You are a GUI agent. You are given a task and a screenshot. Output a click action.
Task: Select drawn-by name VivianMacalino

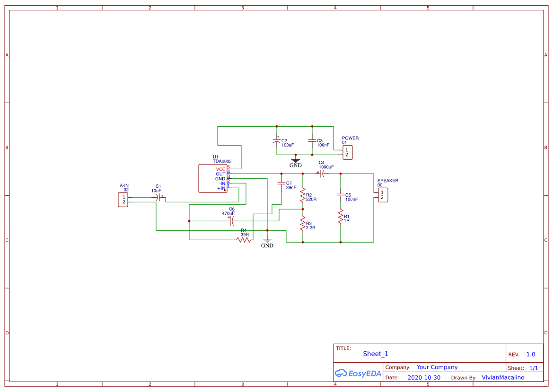point(503,377)
